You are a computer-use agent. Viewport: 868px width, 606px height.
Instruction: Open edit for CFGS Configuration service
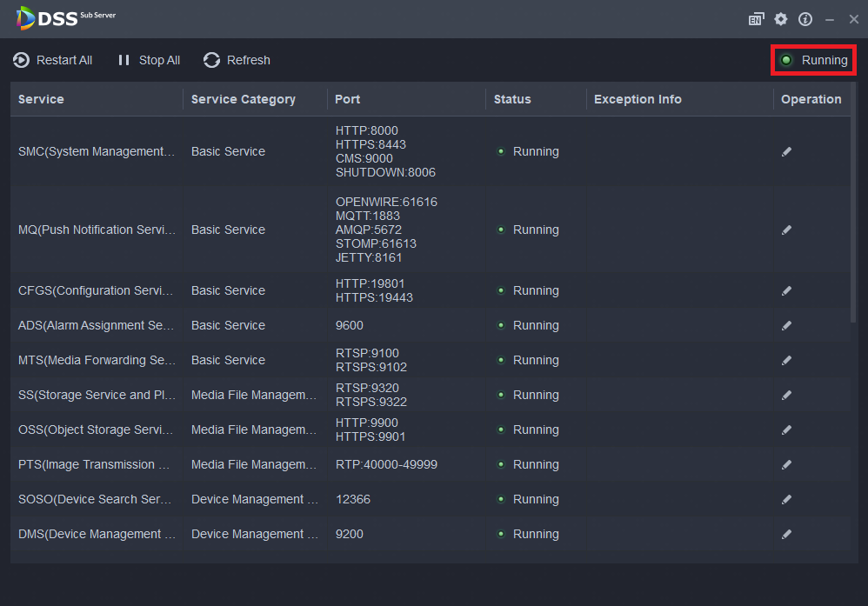pos(786,290)
